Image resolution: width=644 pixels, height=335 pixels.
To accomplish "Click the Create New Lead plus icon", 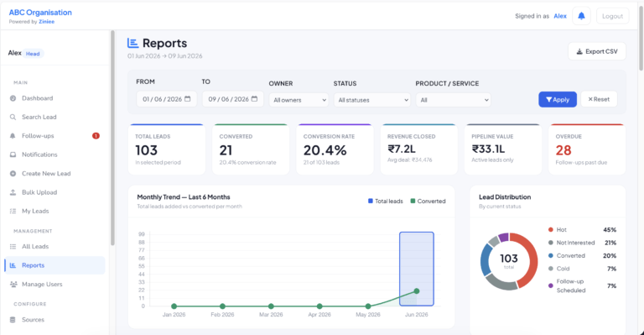I will (x=13, y=174).
